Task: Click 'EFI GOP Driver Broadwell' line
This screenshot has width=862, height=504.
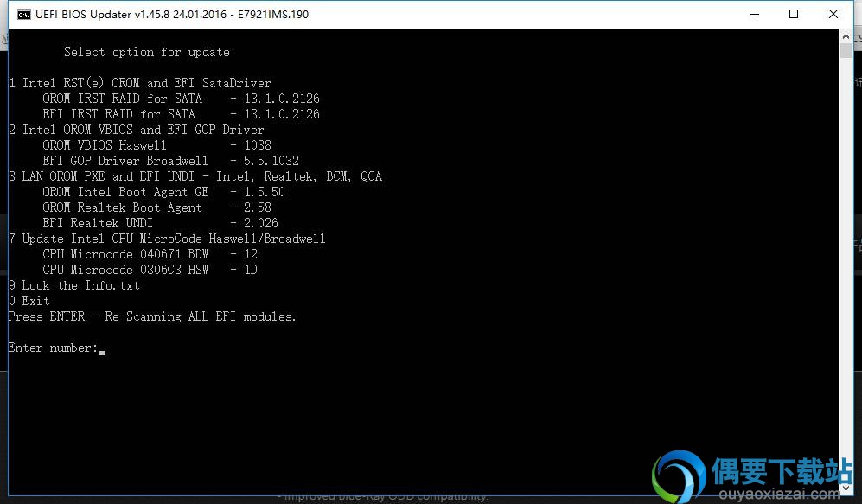Action: (170, 161)
